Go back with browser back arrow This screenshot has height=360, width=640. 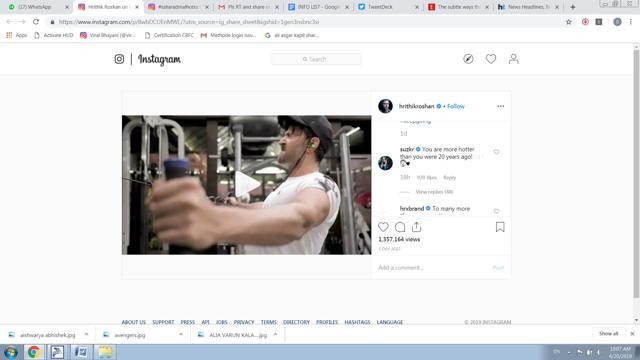(x=9, y=22)
